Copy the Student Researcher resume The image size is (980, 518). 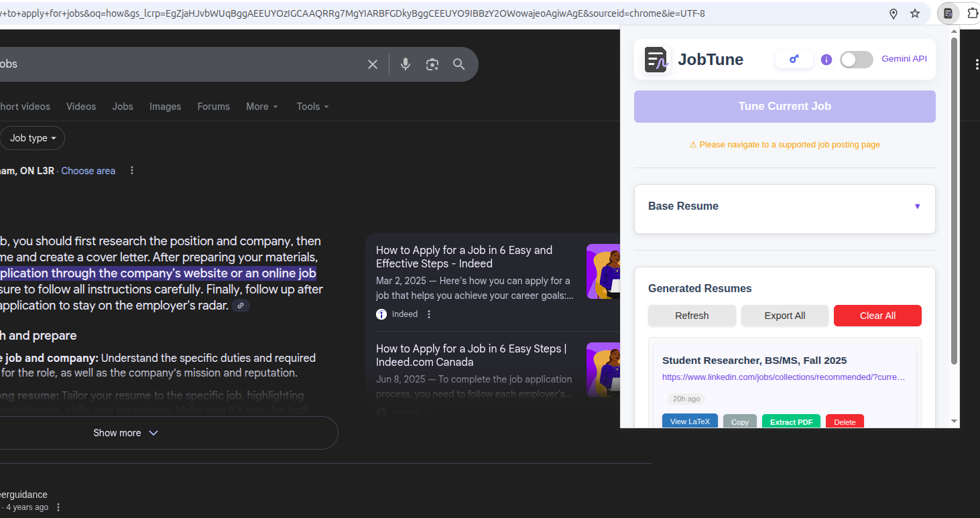(x=740, y=422)
